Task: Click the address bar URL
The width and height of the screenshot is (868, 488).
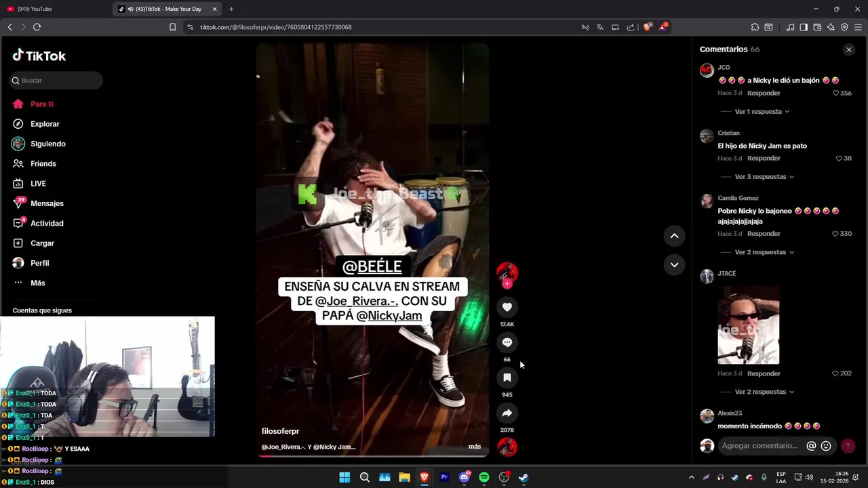Action: pyautogui.click(x=275, y=27)
